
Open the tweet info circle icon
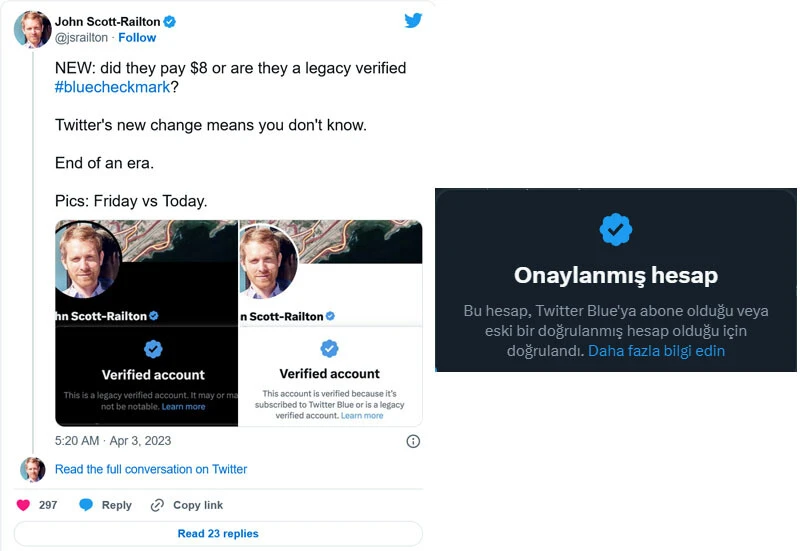pos(413,441)
